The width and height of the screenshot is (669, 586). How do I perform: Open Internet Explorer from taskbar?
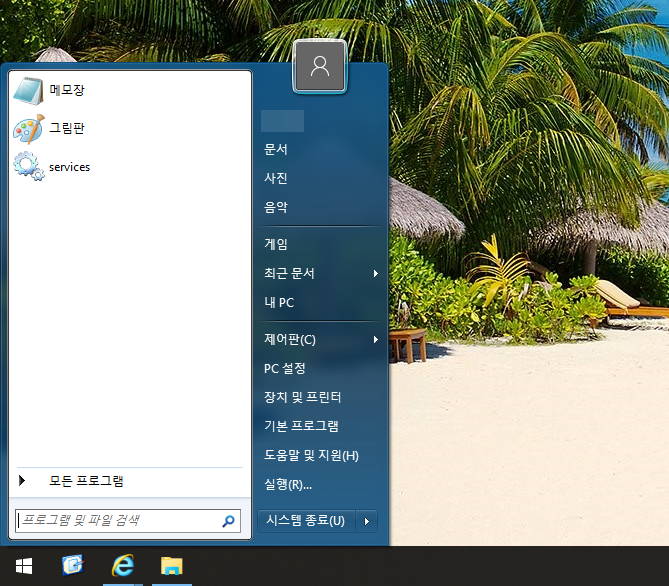pyautogui.click(x=123, y=566)
